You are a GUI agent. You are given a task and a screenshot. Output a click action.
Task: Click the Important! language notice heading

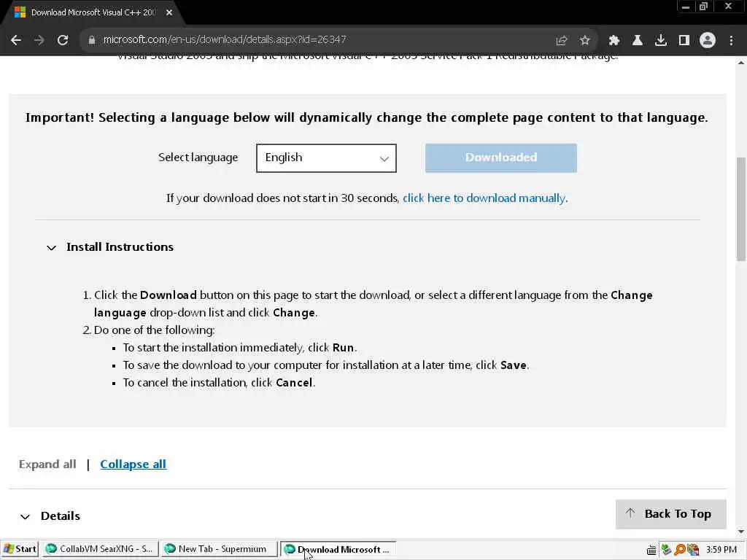(367, 117)
